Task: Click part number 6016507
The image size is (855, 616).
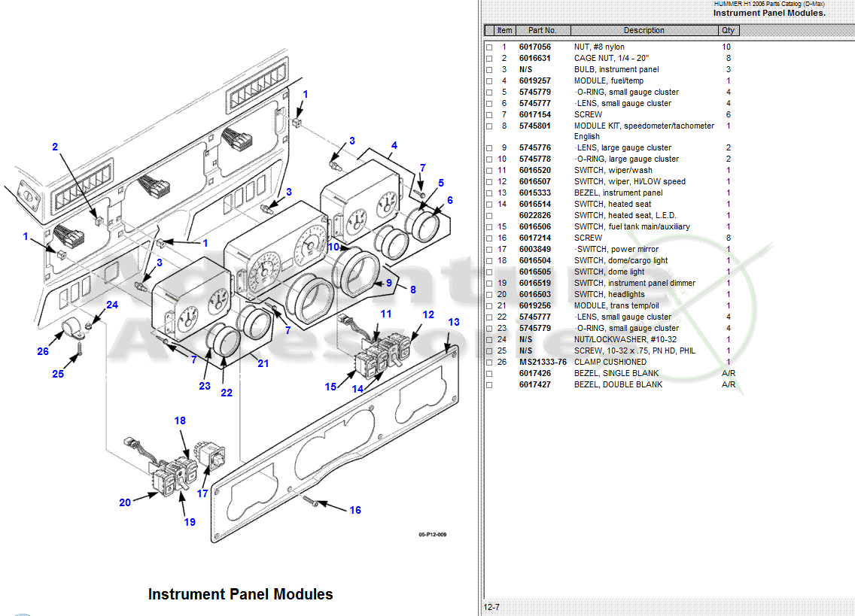Action: pos(535,181)
